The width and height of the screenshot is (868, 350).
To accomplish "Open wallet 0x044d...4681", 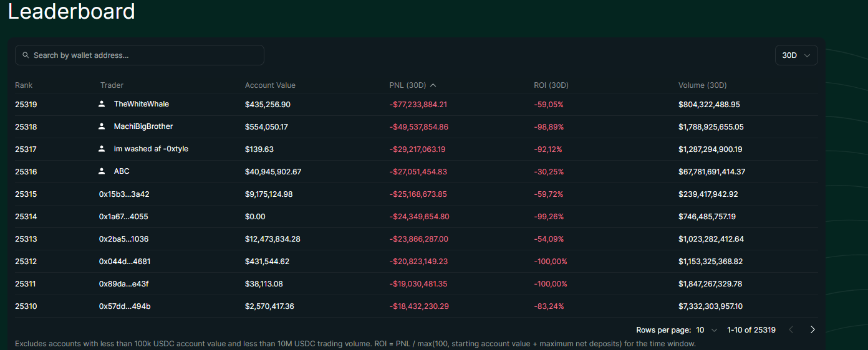I will (125, 262).
